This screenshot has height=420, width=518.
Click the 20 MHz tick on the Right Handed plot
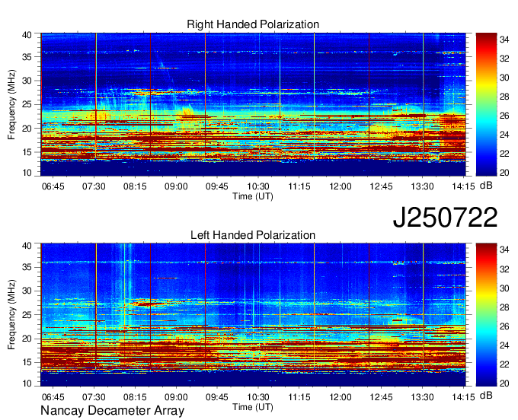click(x=27, y=129)
